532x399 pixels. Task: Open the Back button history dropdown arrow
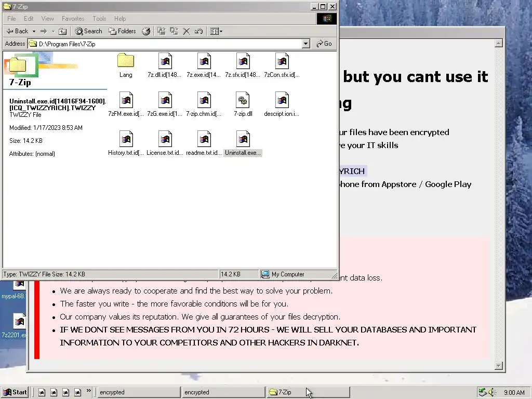point(34,31)
